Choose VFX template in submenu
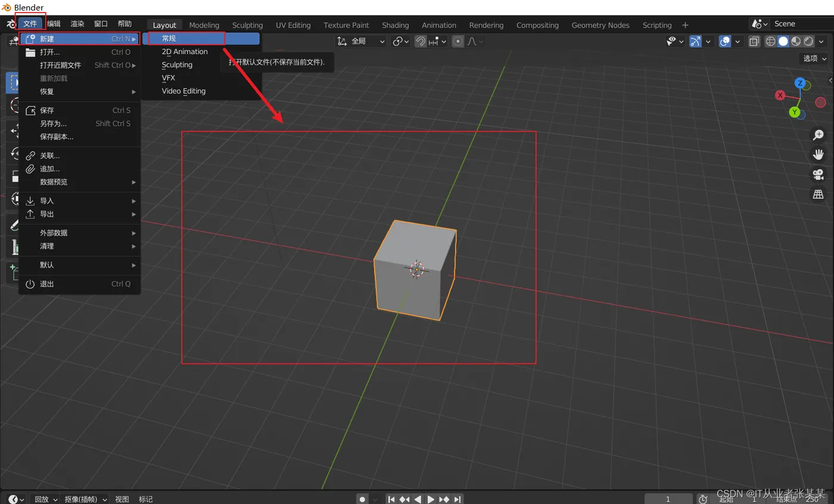Image resolution: width=834 pixels, height=504 pixels. tap(201, 77)
